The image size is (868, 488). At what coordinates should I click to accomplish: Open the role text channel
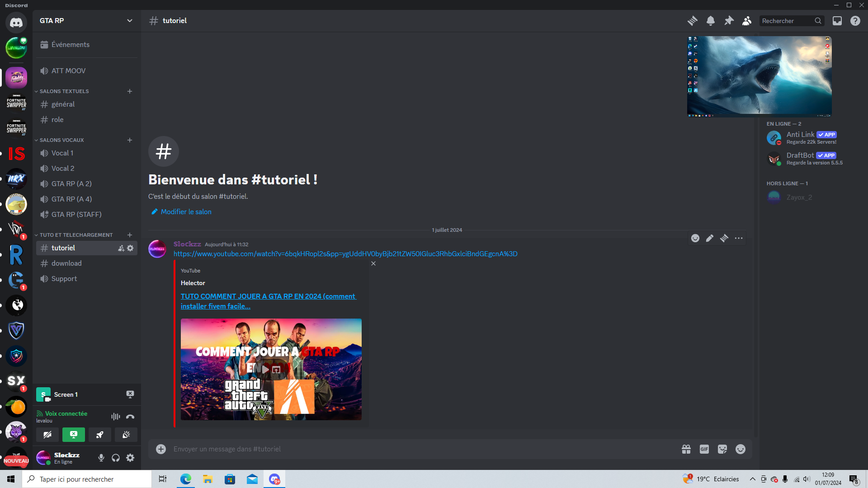click(87, 120)
